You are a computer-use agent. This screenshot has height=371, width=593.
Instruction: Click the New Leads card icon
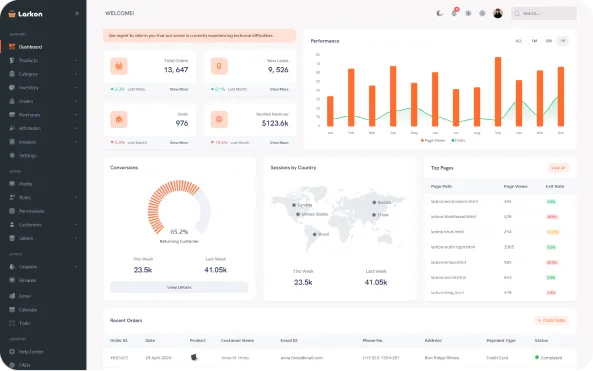[219, 66]
